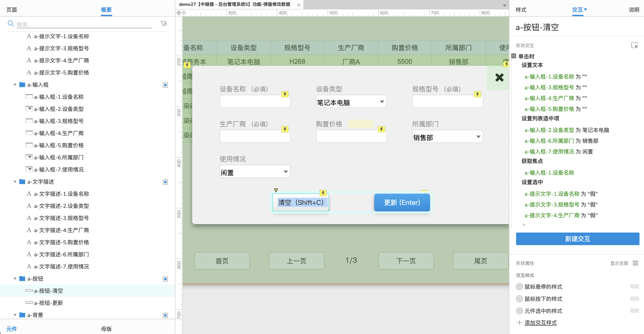Click the lightning badge at the popup's left corner
Viewport: 644px width, 334px height.
pyautogui.click(x=187, y=65)
